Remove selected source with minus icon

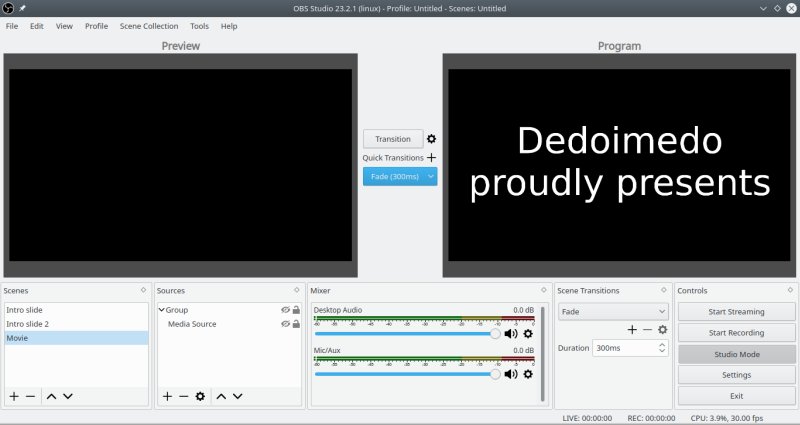[x=183, y=397]
